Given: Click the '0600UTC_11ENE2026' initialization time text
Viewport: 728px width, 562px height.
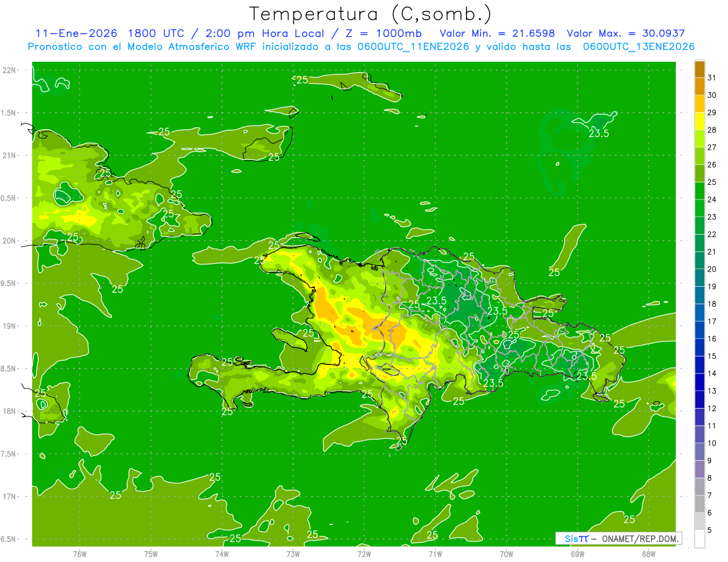Looking at the screenshot, I should coord(413,47).
